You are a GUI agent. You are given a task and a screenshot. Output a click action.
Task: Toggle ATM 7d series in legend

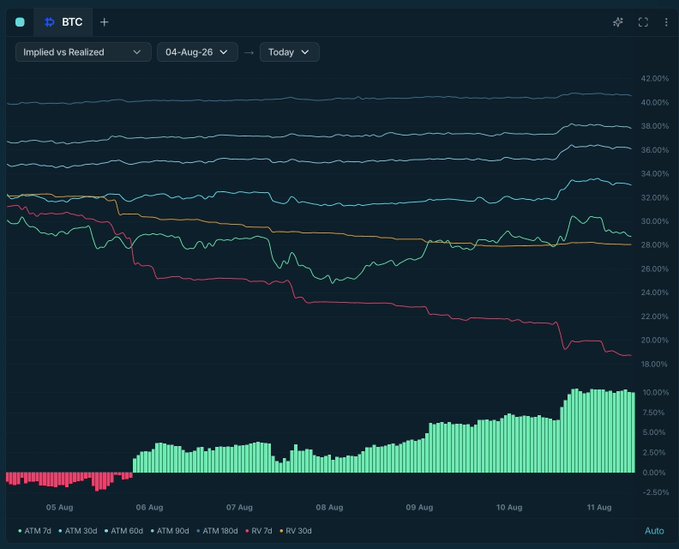pyautogui.click(x=35, y=531)
